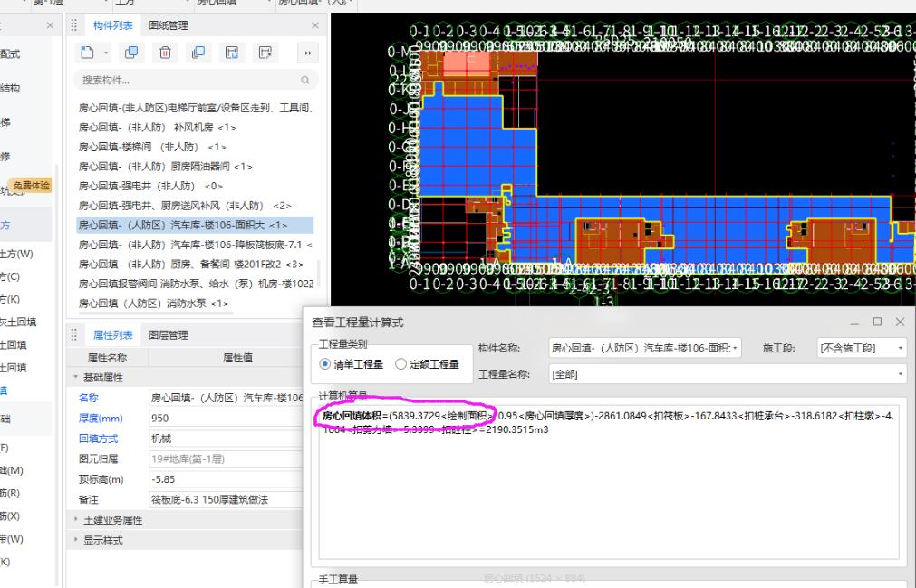Open the 施工段 dropdown

pyautogui.click(x=862, y=348)
